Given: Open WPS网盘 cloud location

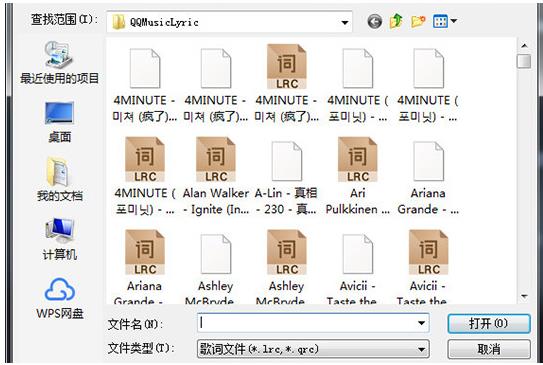Looking at the screenshot, I should [60, 299].
